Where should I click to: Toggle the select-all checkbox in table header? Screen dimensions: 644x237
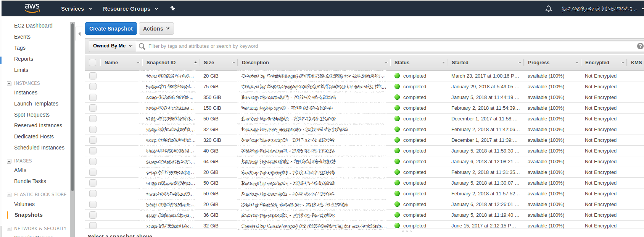tap(93, 63)
